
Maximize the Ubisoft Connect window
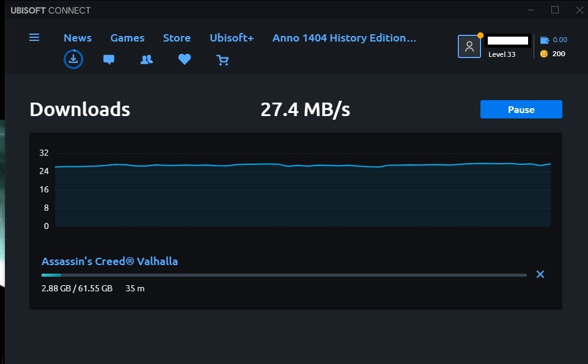point(555,10)
